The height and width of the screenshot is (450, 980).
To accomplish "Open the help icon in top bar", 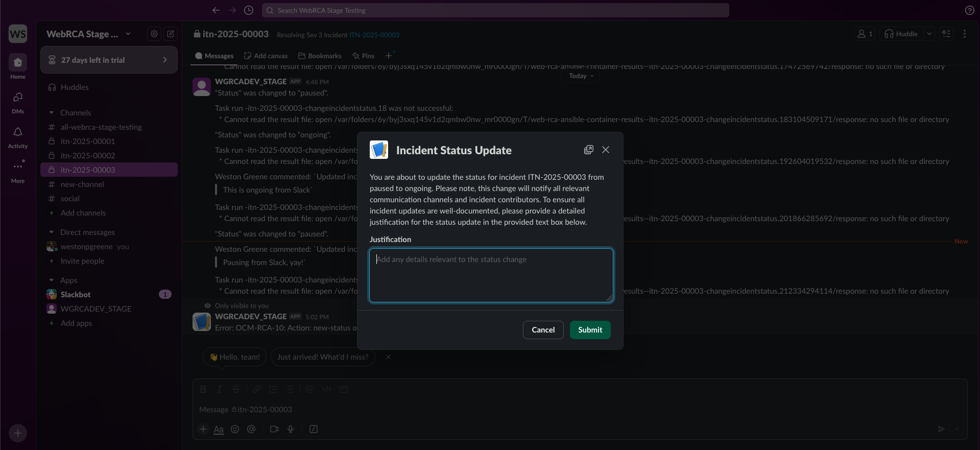I will point(970,10).
